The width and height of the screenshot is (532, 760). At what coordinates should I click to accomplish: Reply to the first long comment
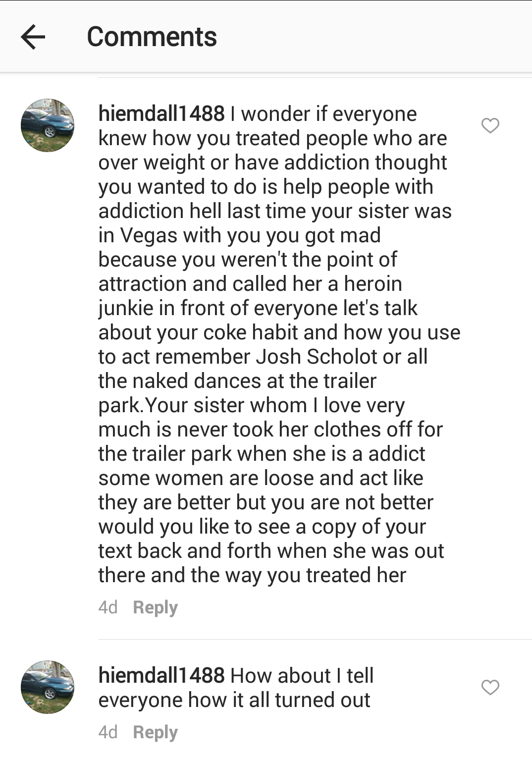click(x=155, y=607)
